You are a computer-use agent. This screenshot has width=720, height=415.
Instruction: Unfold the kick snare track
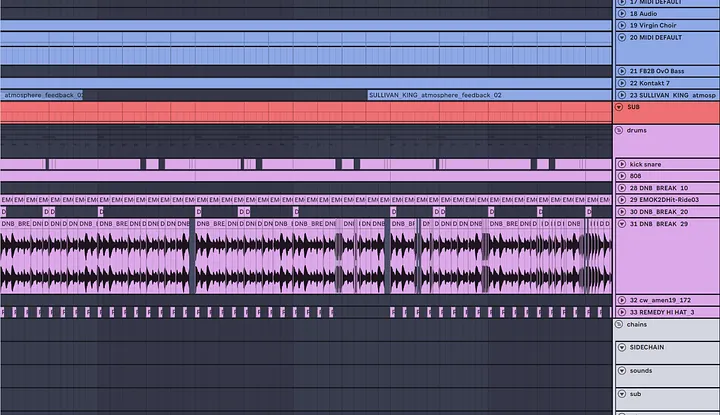tap(622, 164)
